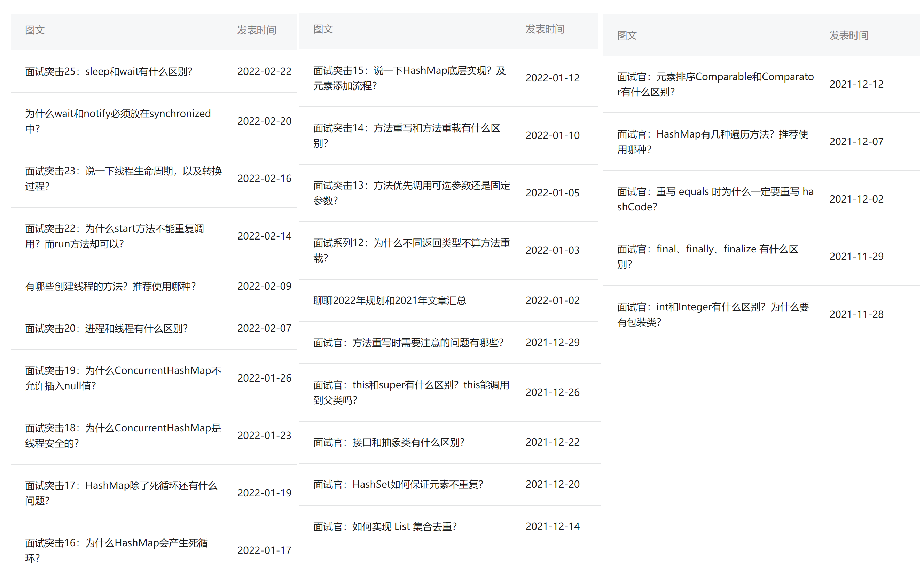The height and width of the screenshot is (571, 924).
Task: Click the date 2022-02-14
Action: click(264, 236)
